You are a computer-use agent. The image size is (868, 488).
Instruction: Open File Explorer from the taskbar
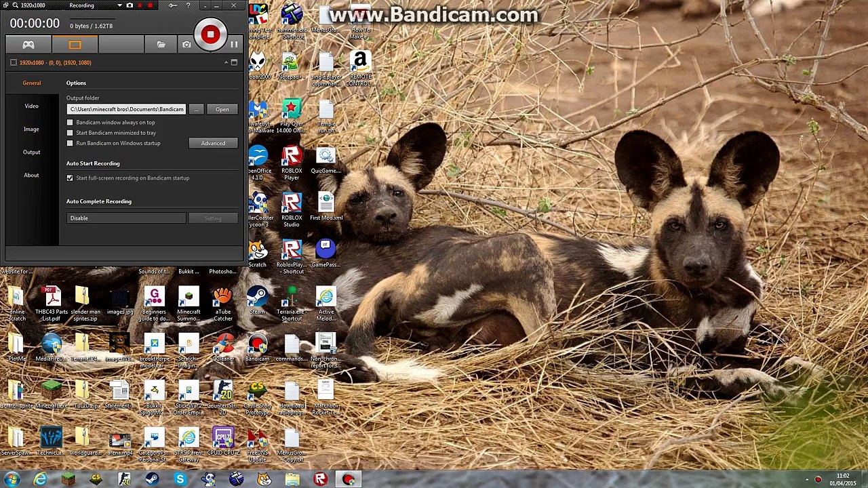tap(292, 479)
